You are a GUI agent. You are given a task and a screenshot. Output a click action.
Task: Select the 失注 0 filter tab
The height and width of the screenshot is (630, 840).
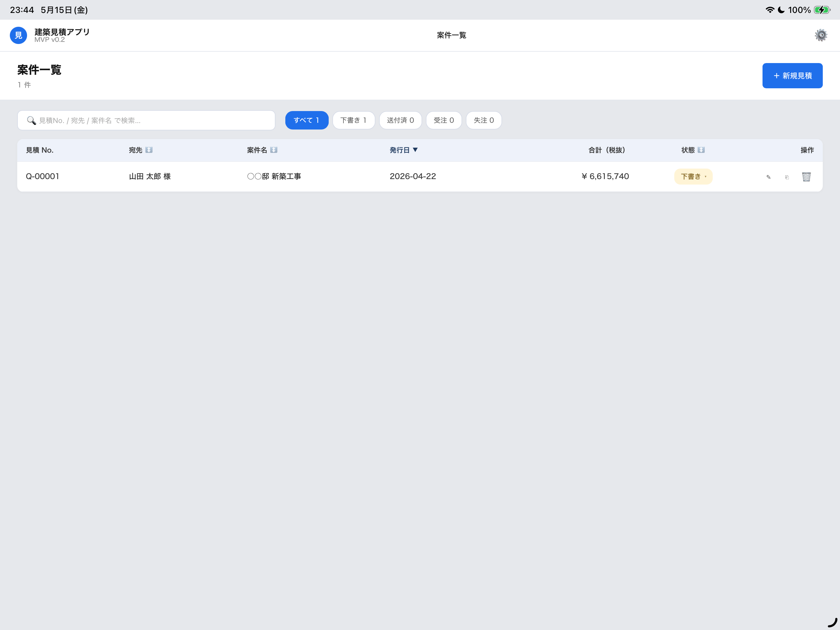point(483,120)
